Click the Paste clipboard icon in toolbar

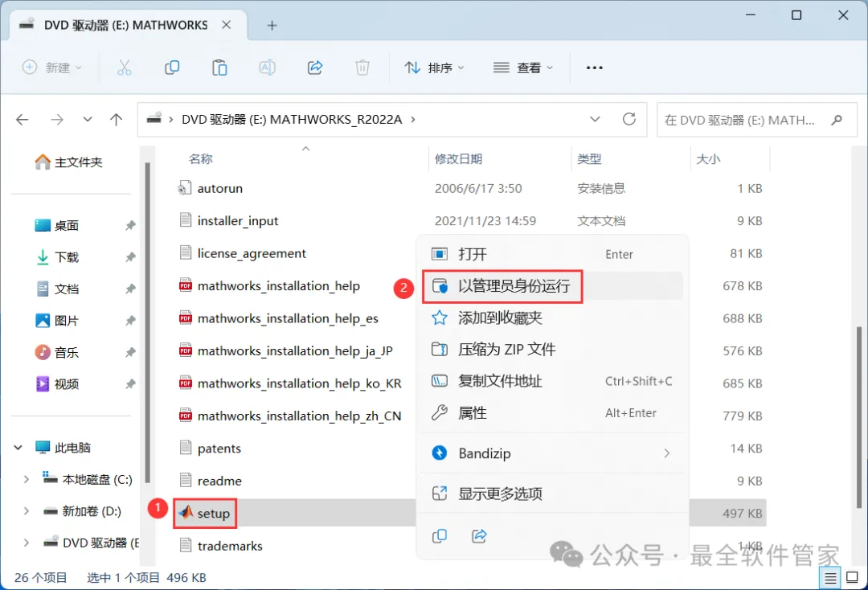click(x=219, y=68)
